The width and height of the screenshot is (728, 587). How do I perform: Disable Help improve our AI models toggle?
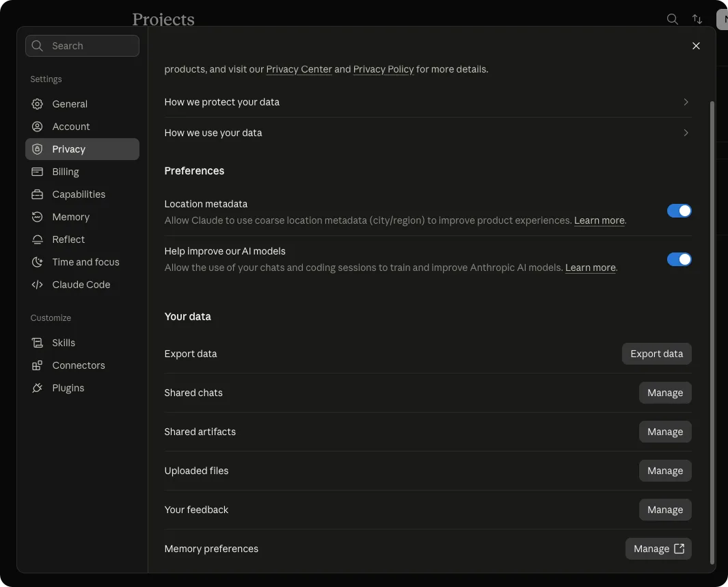pyautogui.click(x=679, y=259)
